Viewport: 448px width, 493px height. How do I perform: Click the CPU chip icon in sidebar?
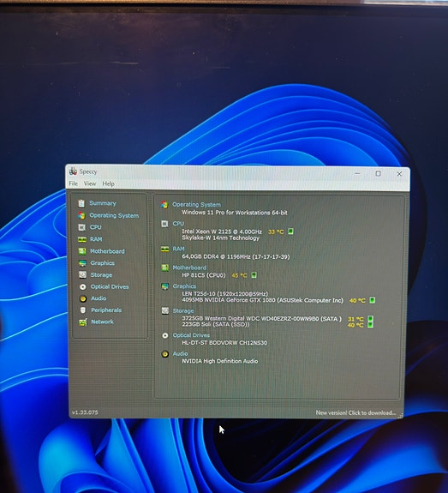(x=81, y=227)
